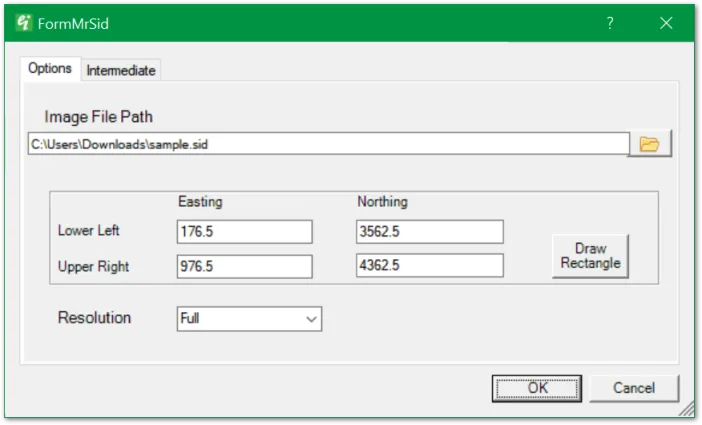Switch to the Options tab
702x425 pixels.
[x=49, y=69]
